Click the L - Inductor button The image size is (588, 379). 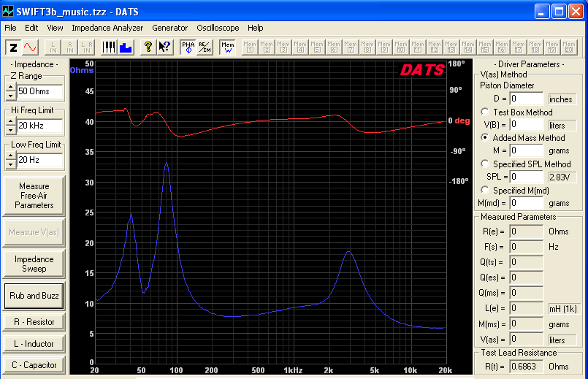point(34,344)
